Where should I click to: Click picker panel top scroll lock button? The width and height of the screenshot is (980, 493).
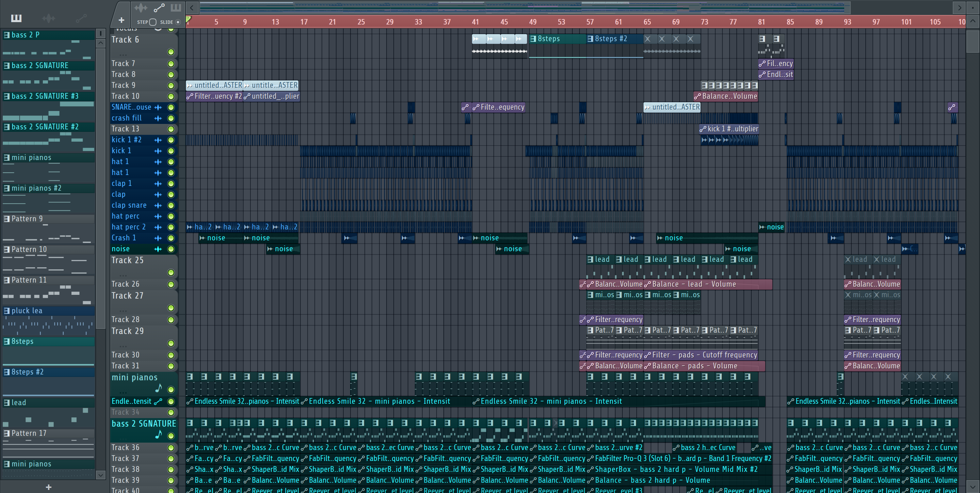click(100, 33)
